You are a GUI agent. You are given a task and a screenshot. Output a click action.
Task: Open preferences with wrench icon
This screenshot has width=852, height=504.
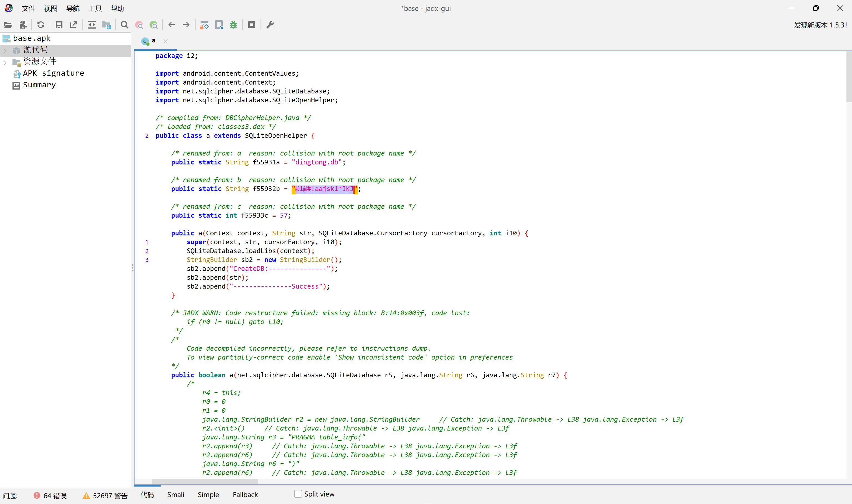270,25
